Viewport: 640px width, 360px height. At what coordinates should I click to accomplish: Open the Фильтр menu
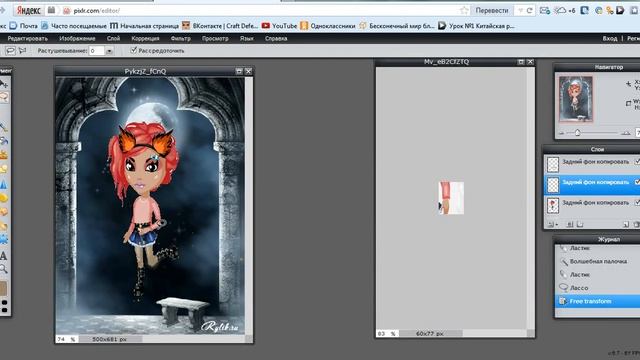(180, 39)
